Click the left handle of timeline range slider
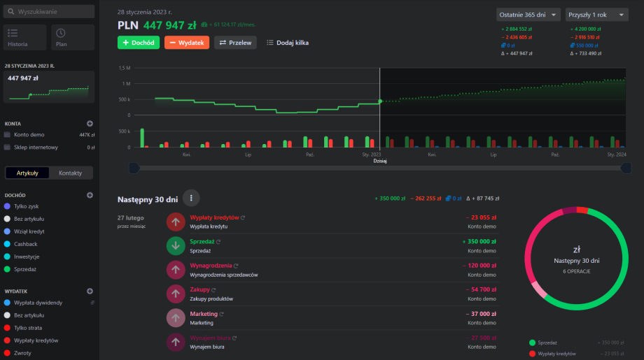 (x=134, y=168)
